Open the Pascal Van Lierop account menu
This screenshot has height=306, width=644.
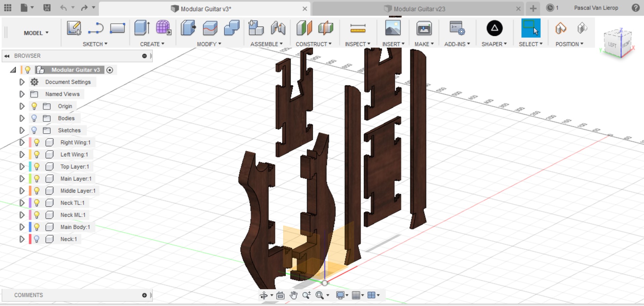click(596, 8)
